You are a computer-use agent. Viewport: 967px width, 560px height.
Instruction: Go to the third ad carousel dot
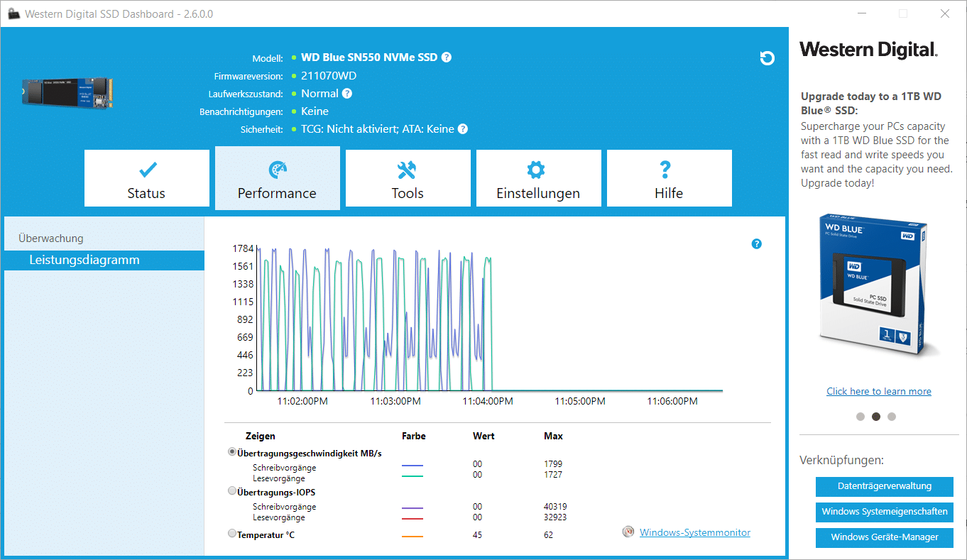[892, 417]
